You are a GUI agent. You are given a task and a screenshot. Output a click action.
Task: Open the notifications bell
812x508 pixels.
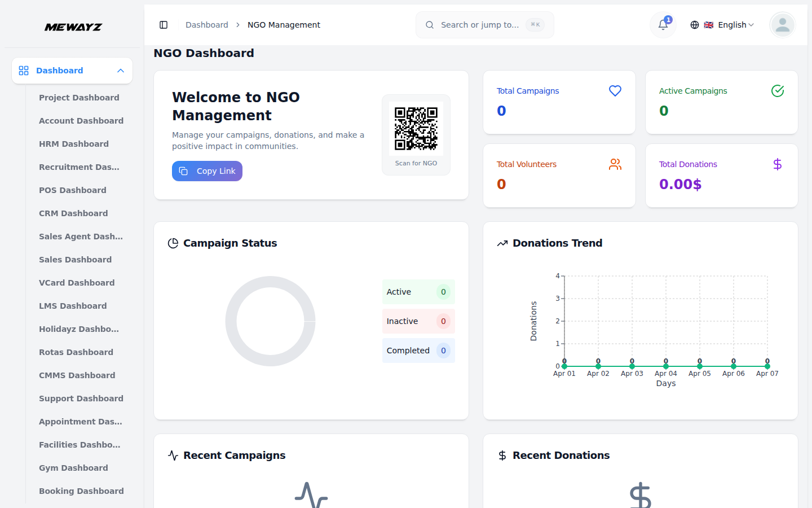663,24
